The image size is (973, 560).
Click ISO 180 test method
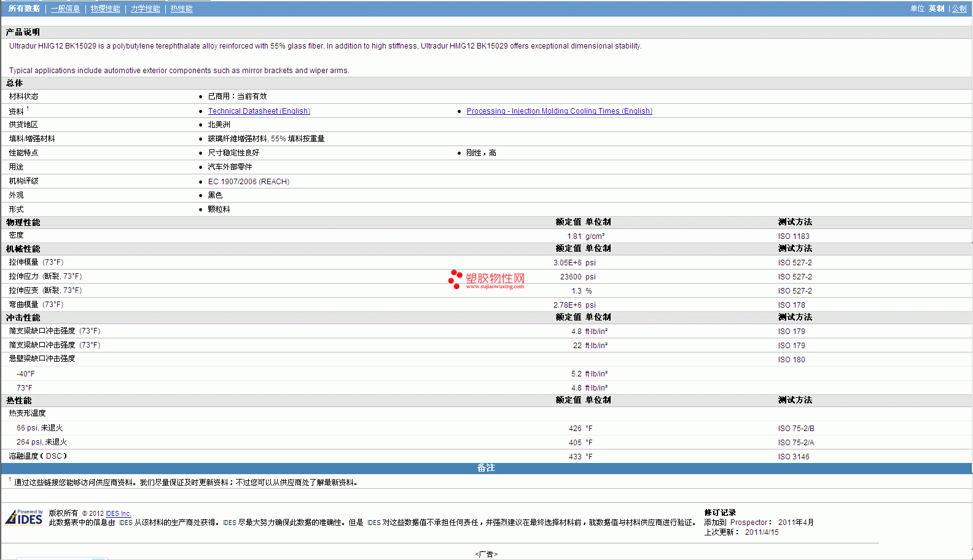pyautogui.click(x=791, y=360)
